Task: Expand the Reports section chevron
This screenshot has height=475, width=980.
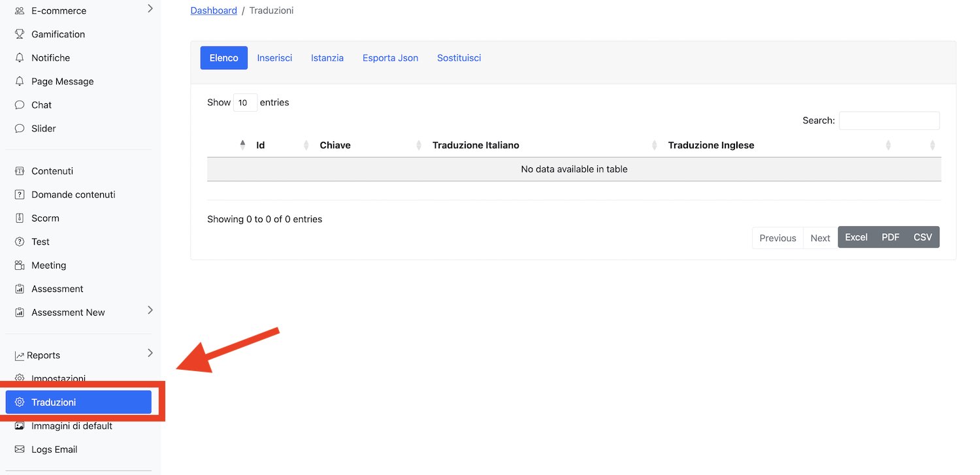Action: [150, 353]
